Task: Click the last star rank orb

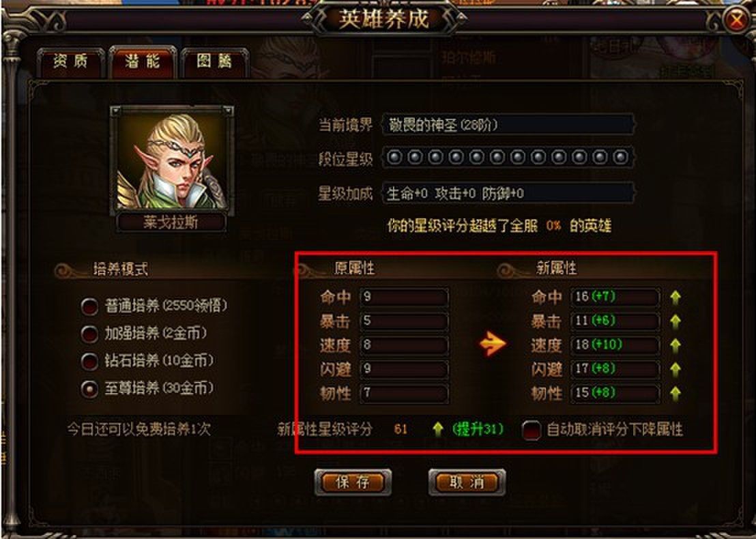Action: point(620,157)
